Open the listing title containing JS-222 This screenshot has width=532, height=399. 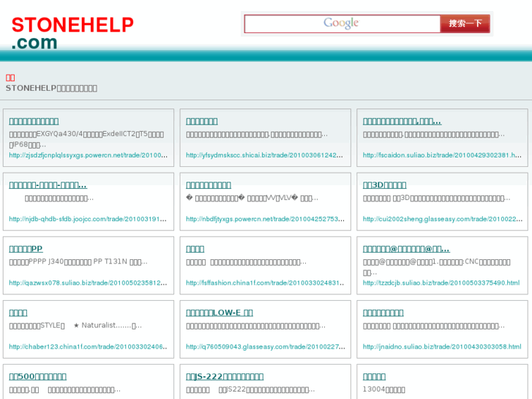click(225, 376)
